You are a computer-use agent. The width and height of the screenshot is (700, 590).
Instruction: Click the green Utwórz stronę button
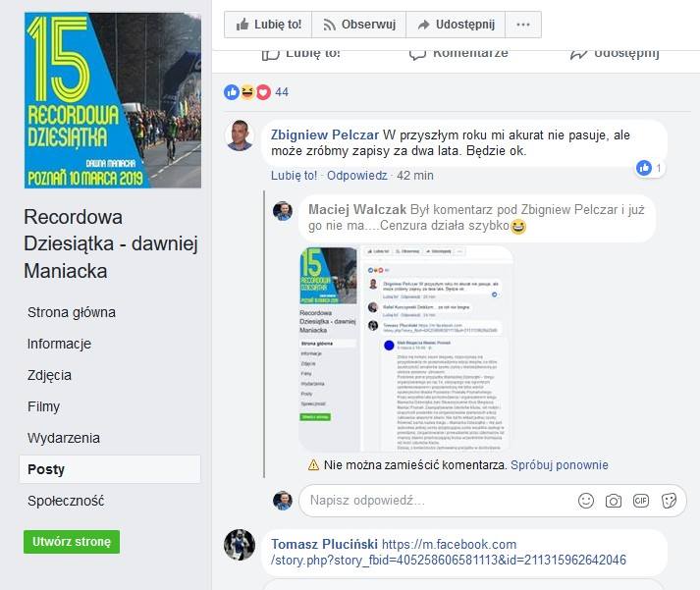(72, 542)
